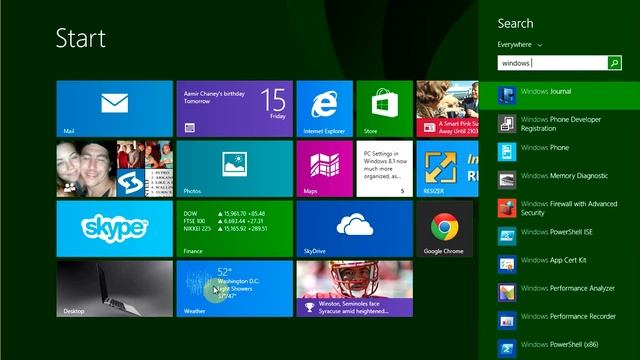This screenshot has width=640, height=360.
Task: Click the search box containing windows
Action: pos(552,63)
